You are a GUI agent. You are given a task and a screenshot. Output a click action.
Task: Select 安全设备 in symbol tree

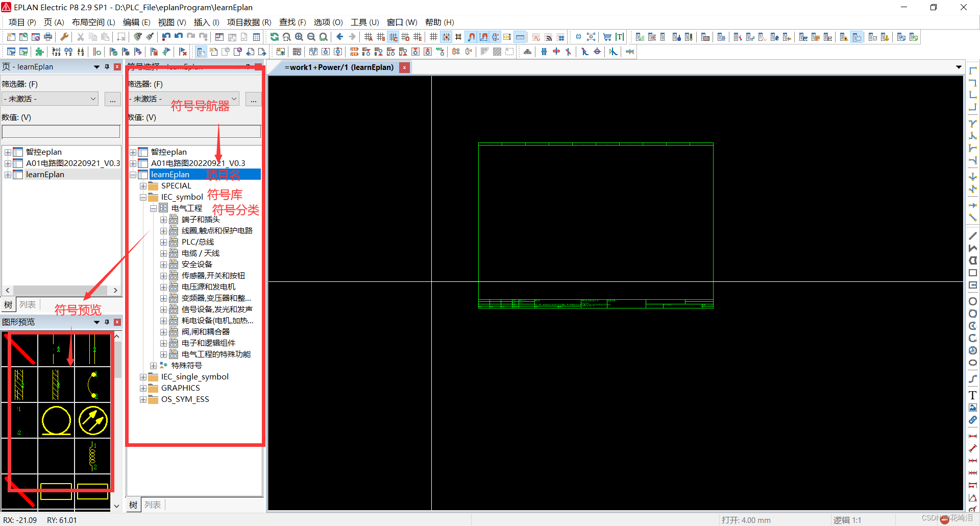coord(197,265)
